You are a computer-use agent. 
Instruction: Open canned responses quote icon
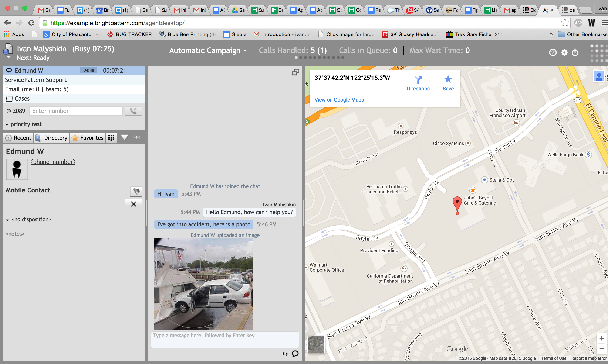pyautogui.click(x=285, y=353)
